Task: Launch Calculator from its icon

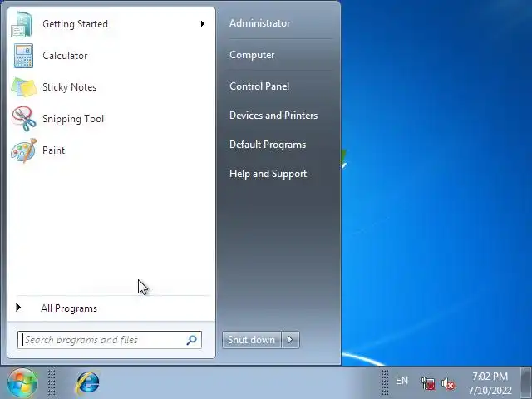Action: 24,56
